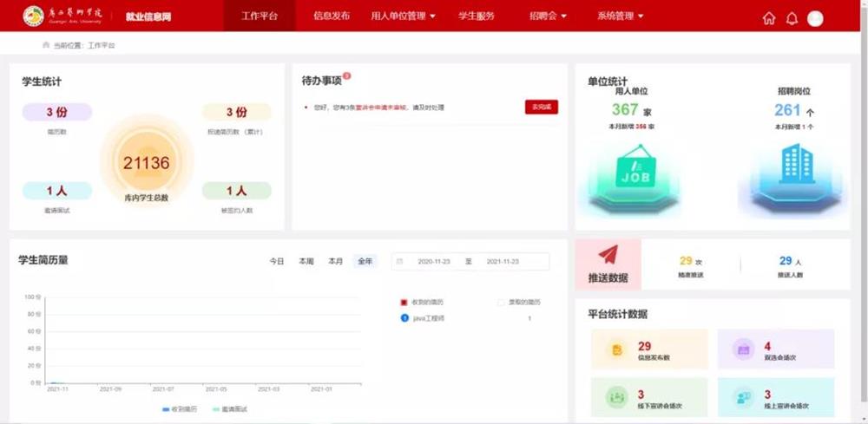Click the blue building recruitment icon
Image resolution: width=868 pixels, height=424 pixels.
pyautogui.click(x=796, y=165)
